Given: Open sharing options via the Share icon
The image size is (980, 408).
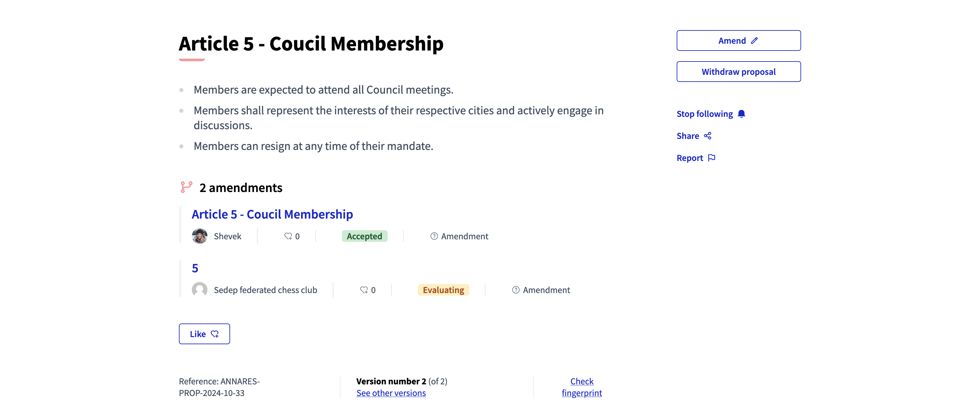Looking at the screenshot, I should [708, 136].
